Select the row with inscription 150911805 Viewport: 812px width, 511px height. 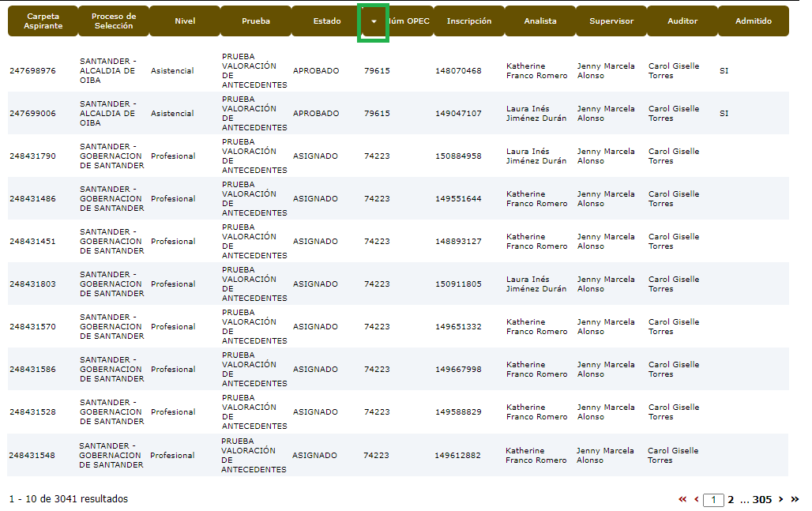coord(458,284)
